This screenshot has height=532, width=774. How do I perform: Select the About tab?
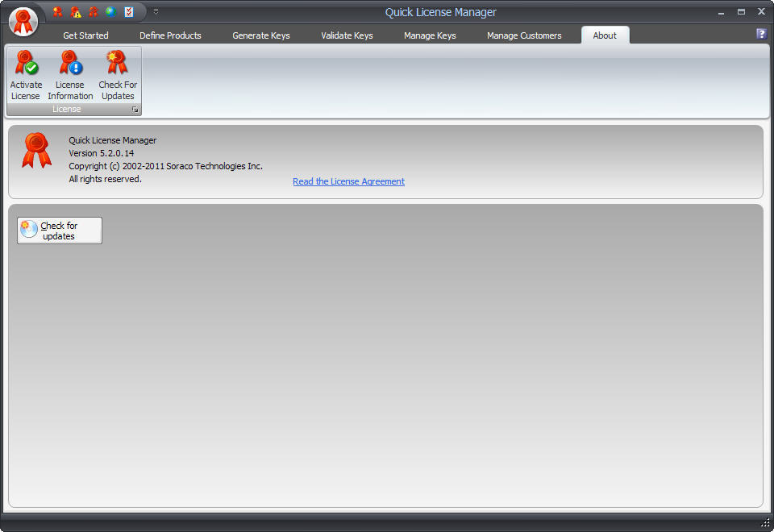[x=605, y=35]
